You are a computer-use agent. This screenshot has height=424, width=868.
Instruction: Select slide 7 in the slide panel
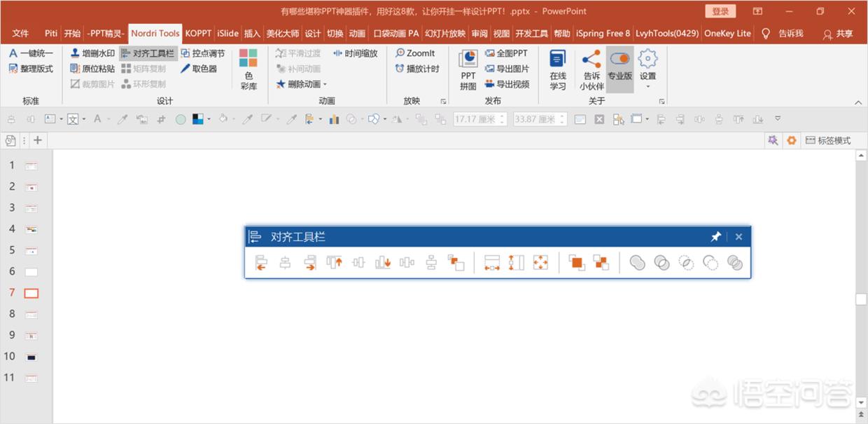(x=29, y=293)
